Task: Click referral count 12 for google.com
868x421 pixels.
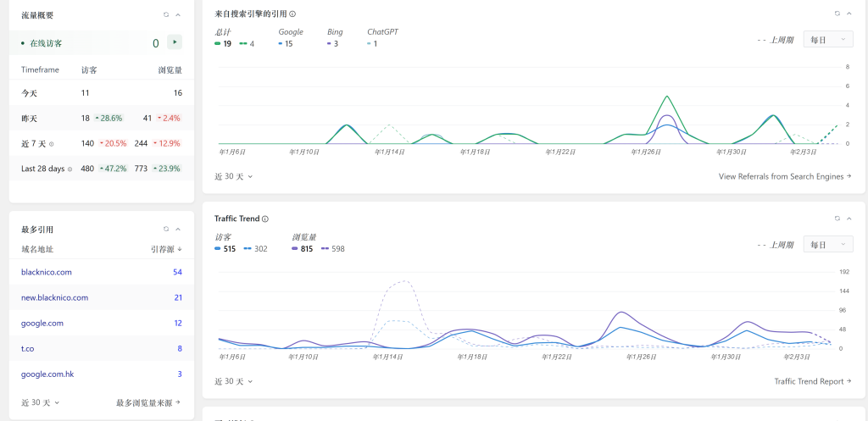Action: (178, 323)
